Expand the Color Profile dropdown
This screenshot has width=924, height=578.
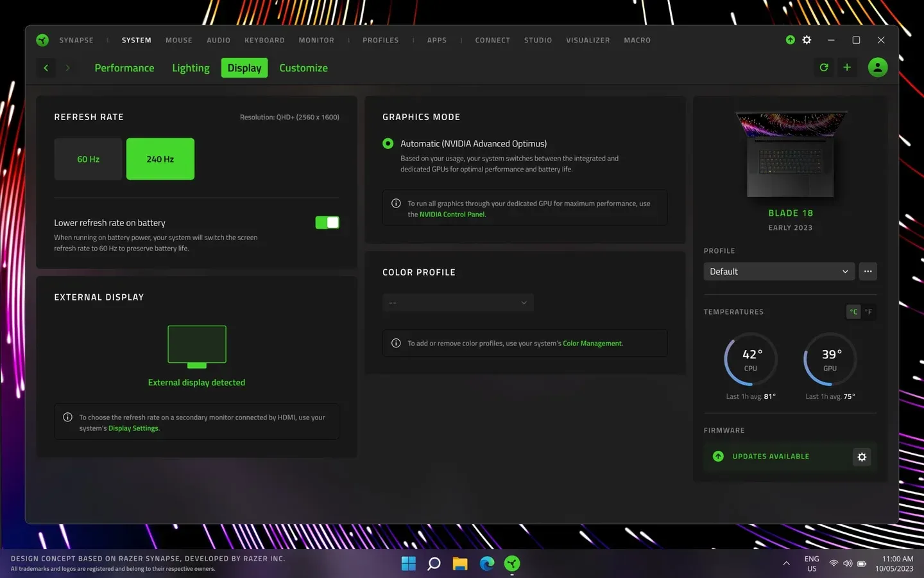458,302
